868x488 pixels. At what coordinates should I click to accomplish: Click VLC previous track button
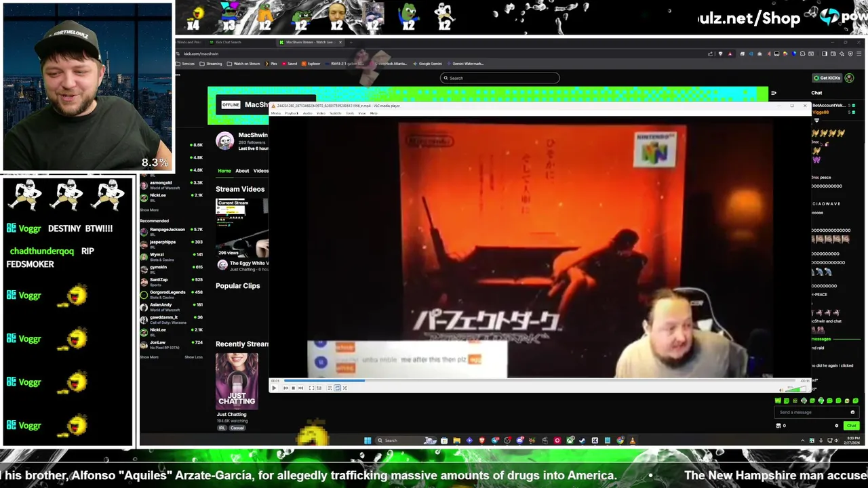(x=285, y=388)
